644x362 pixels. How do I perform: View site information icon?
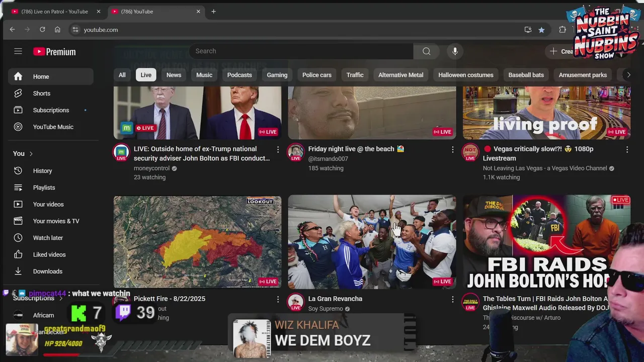tap(75, 30)
